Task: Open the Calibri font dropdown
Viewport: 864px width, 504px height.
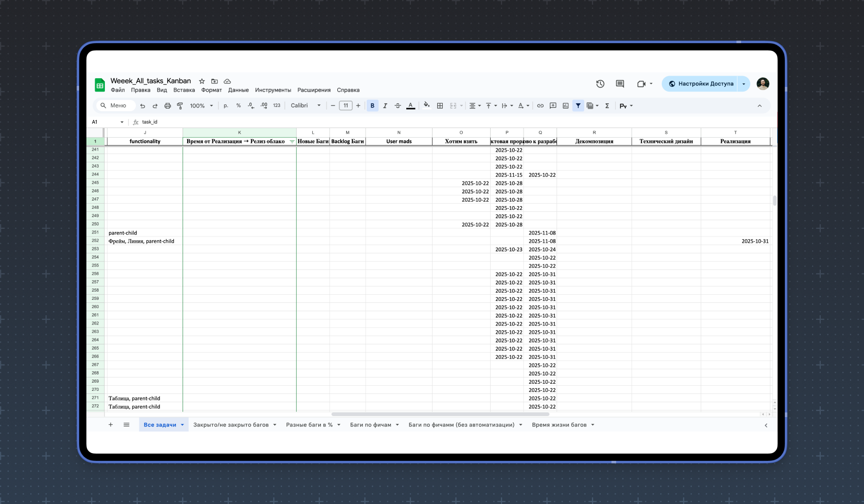Action: coord(305,106)
